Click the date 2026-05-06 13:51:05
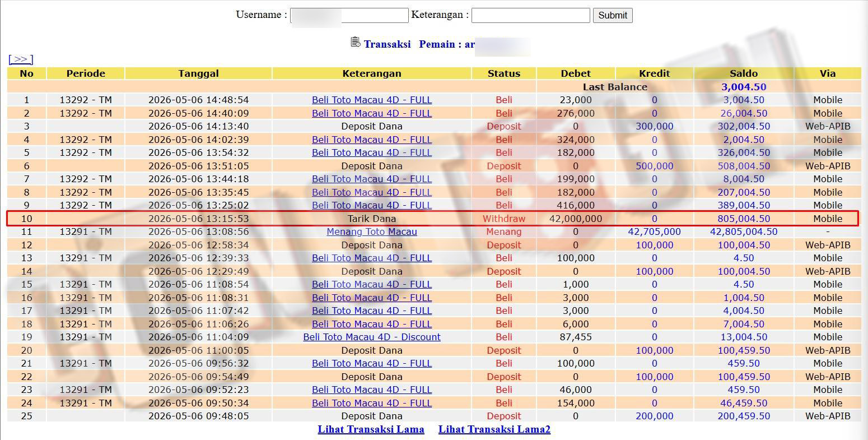 [198, 166]
